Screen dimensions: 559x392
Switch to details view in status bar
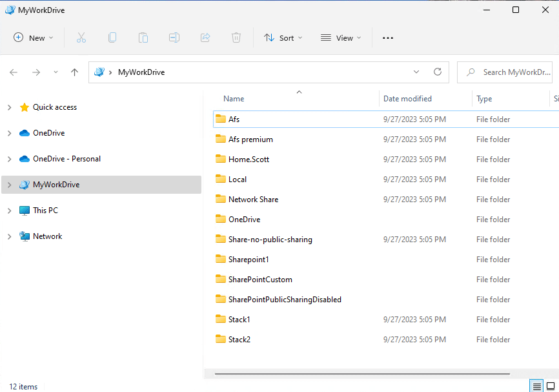click(x=536, y=386)
